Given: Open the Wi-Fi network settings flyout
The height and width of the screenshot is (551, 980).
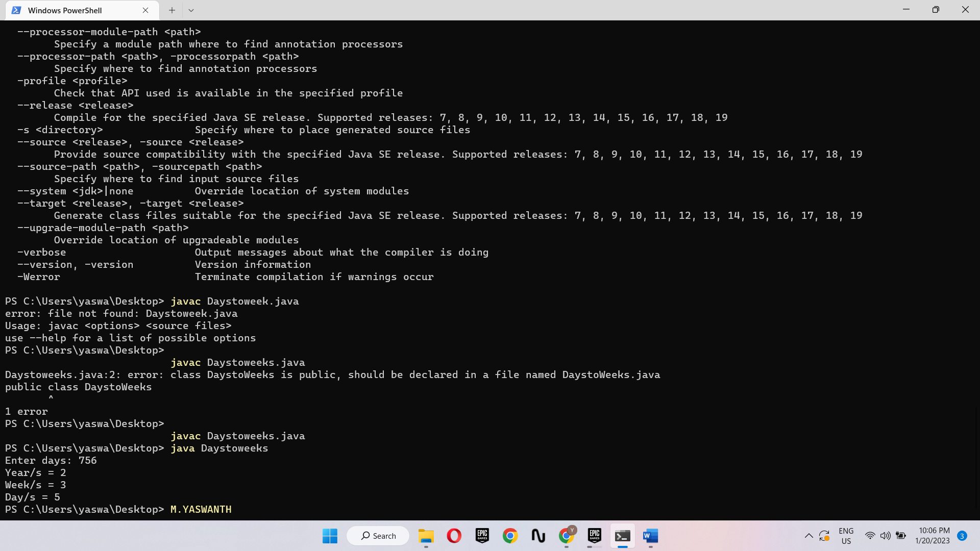Looking at the screenshot, I should click(x=870, y=536).
